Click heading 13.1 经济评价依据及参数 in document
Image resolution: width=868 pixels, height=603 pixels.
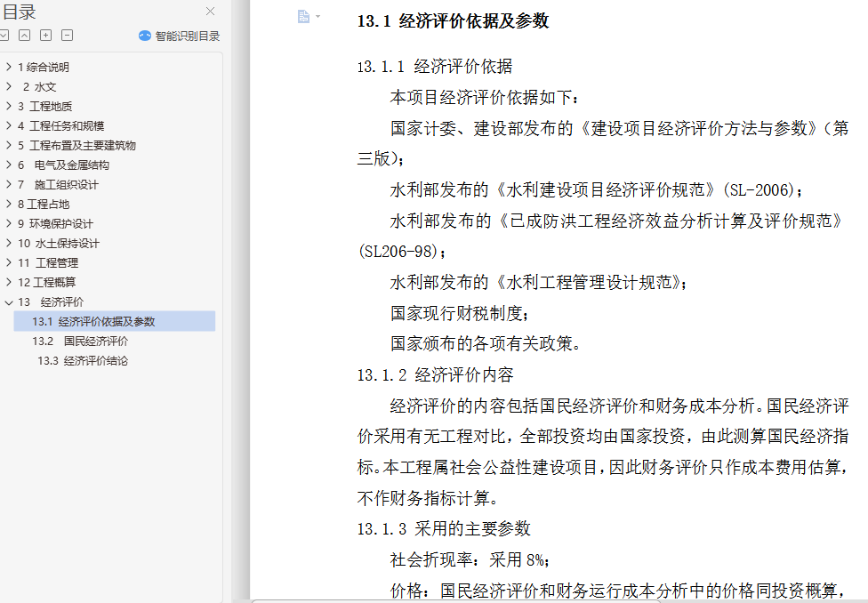453,21
